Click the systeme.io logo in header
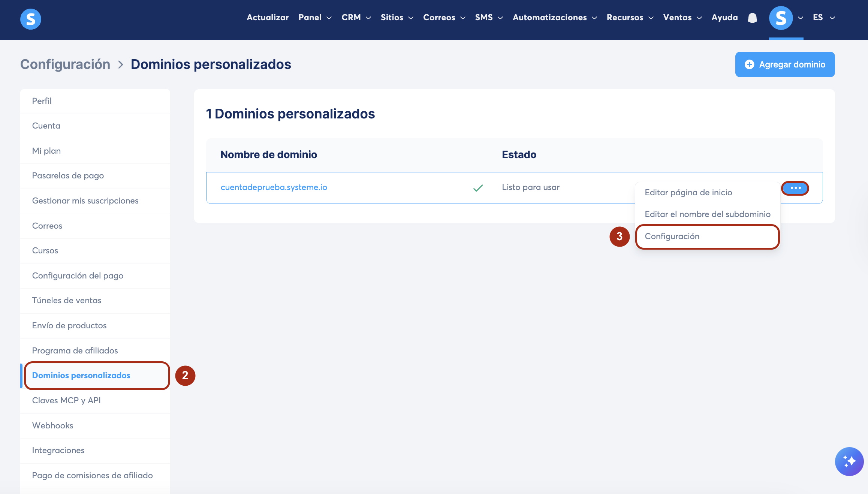The height and width of the screenshot is (494, 868). [x=30, y=19]
